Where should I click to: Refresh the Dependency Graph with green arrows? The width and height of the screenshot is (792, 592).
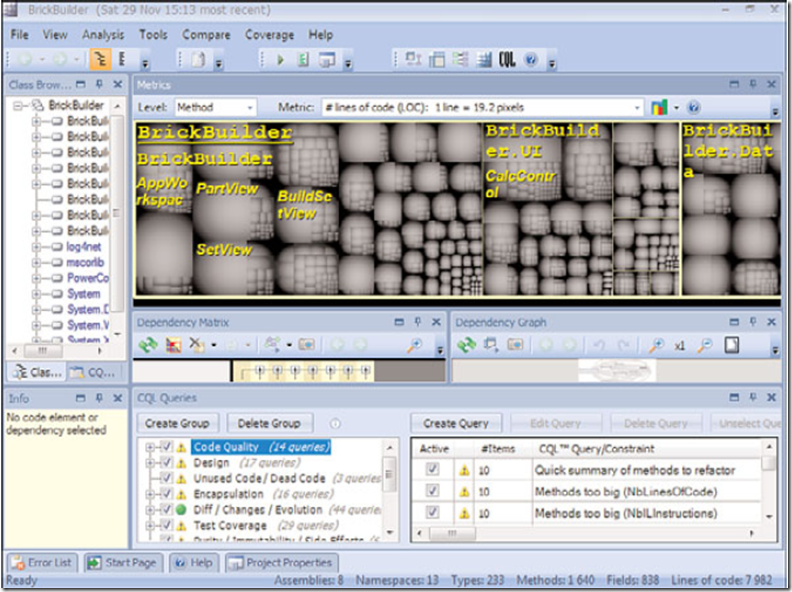click(x=467, y=345)
